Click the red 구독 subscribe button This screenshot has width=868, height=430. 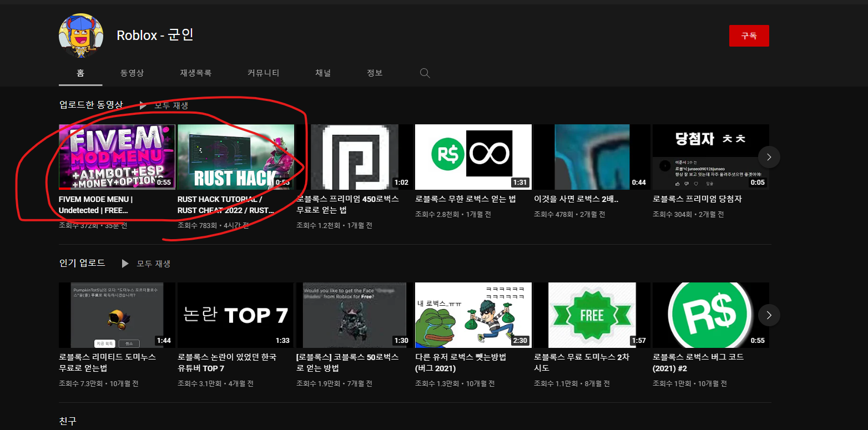click(x=749, y=36)
